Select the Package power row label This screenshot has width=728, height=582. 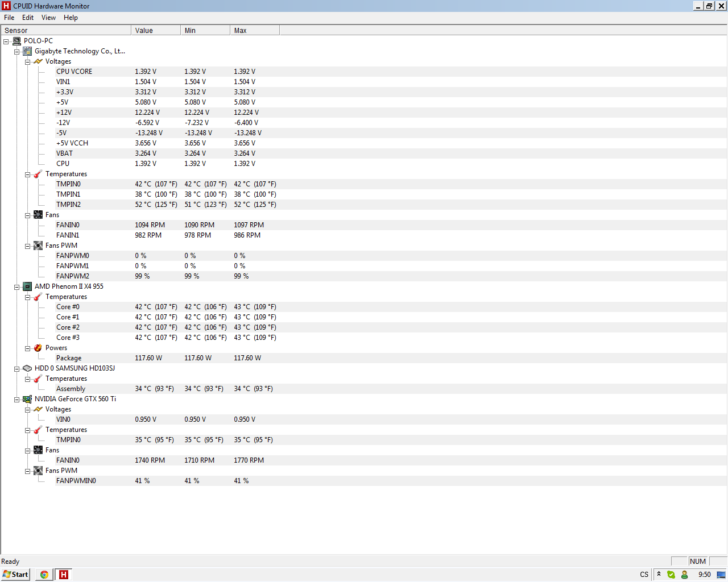[x=69, y=358]
